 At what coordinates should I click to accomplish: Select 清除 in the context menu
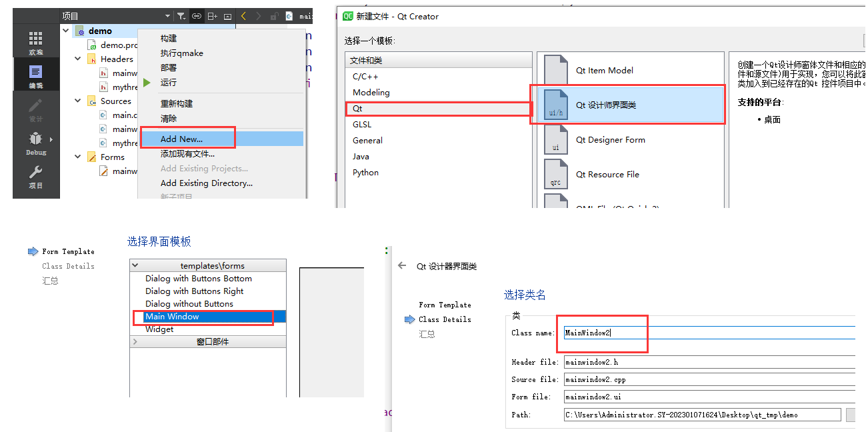pos(169,118)
